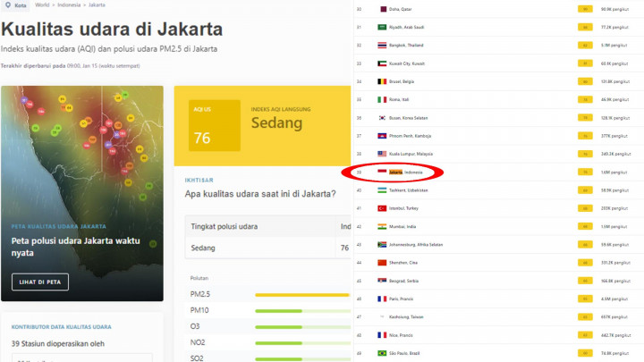
Task: Click the Thailand flag beside Bangkok
Action: [382, 46]
